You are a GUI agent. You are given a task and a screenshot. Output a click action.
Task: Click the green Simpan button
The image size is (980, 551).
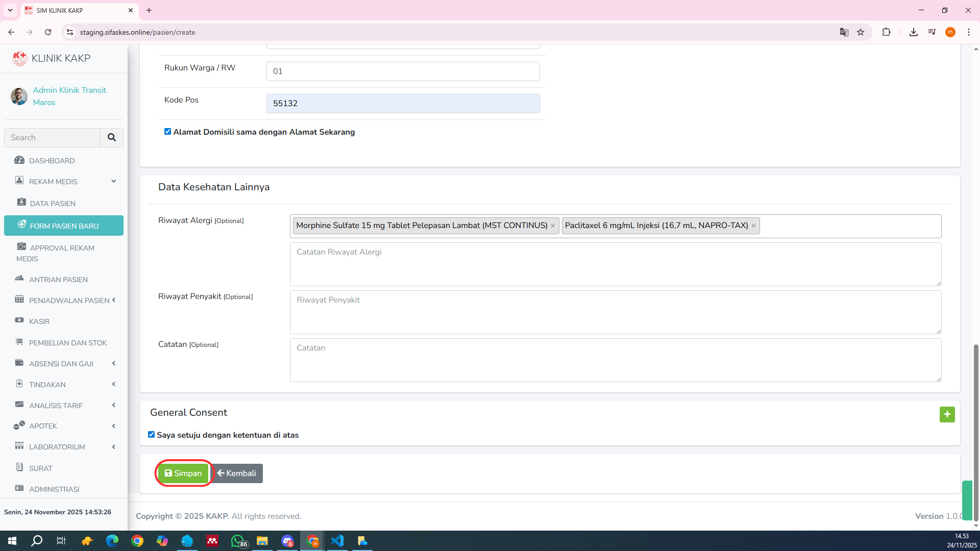coord(183,473)
